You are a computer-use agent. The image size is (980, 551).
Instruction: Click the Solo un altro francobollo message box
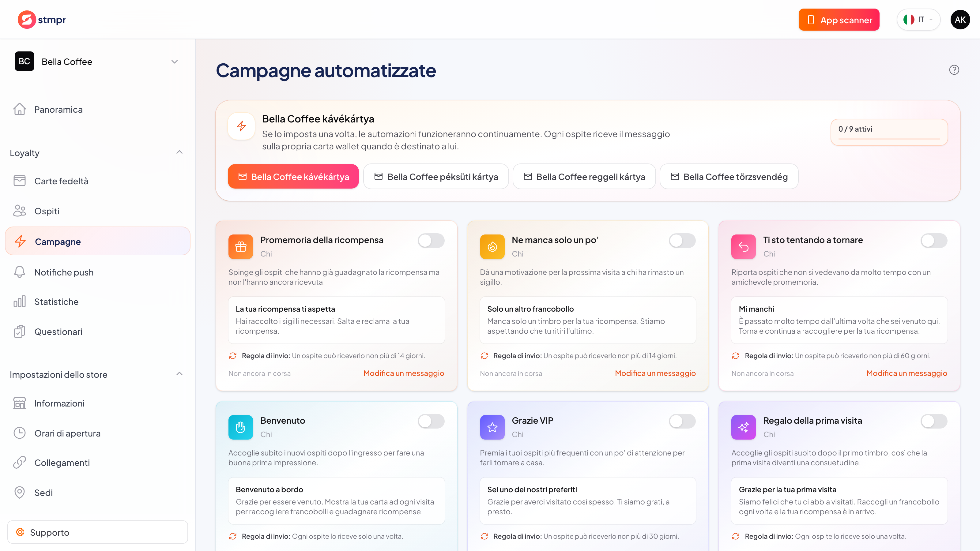coord(588,320)
